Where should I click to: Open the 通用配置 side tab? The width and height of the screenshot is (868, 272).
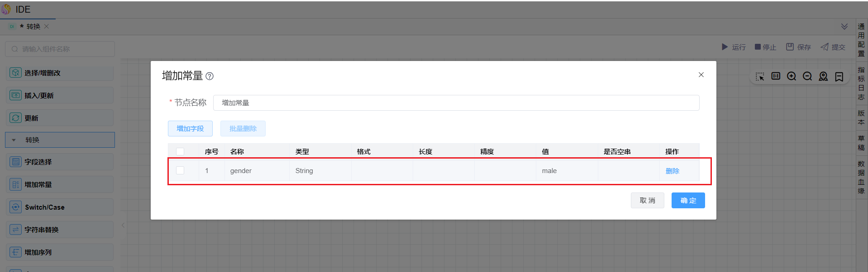click(x=861, y=40)
